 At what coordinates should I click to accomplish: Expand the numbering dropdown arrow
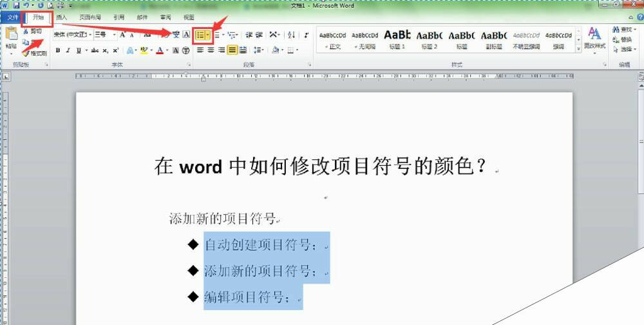pyautogui.click(x=223, y=35)
